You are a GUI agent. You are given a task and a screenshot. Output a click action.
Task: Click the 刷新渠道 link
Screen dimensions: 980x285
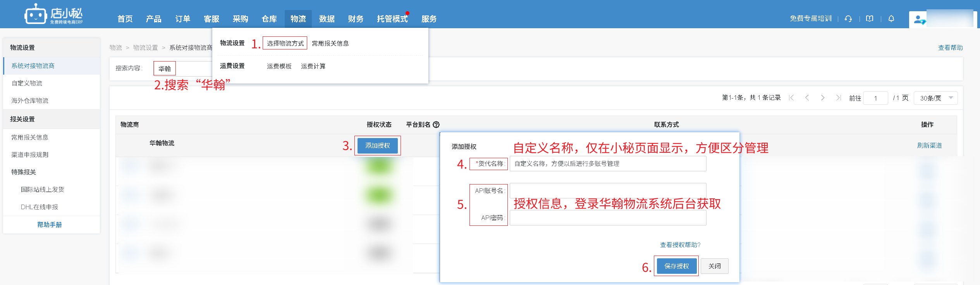[929, 145]
